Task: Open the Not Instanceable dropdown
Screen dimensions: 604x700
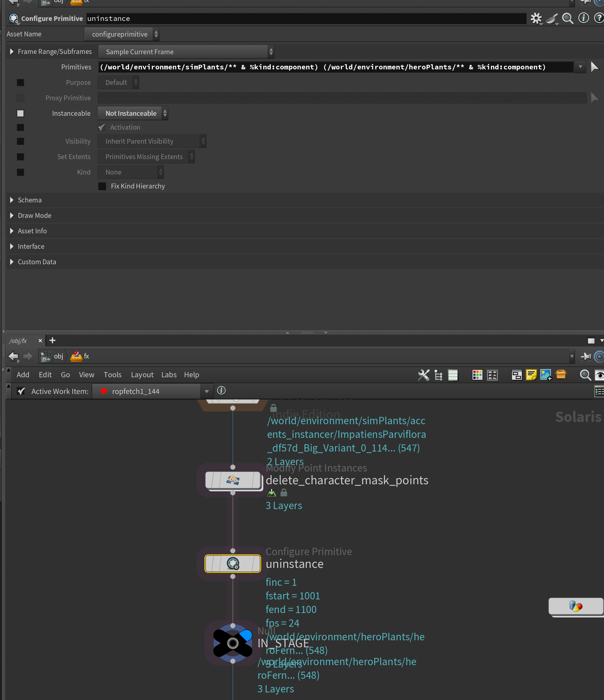Action: click(x=133, y=114)
